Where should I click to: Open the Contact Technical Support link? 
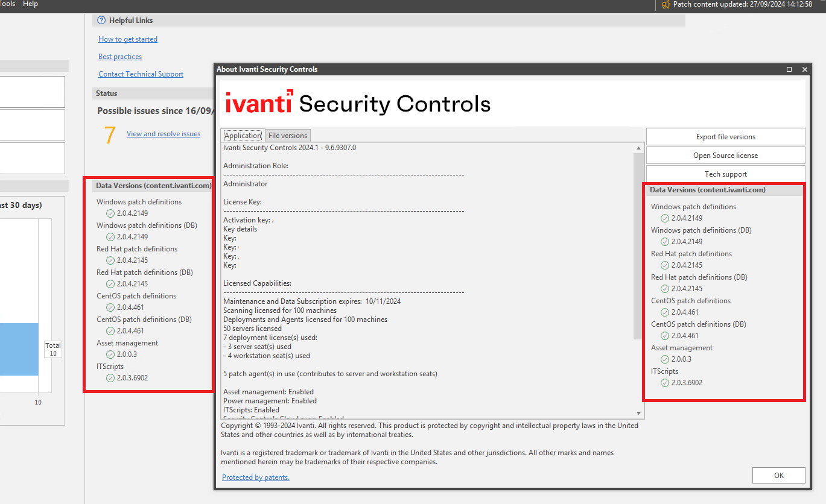141,74
